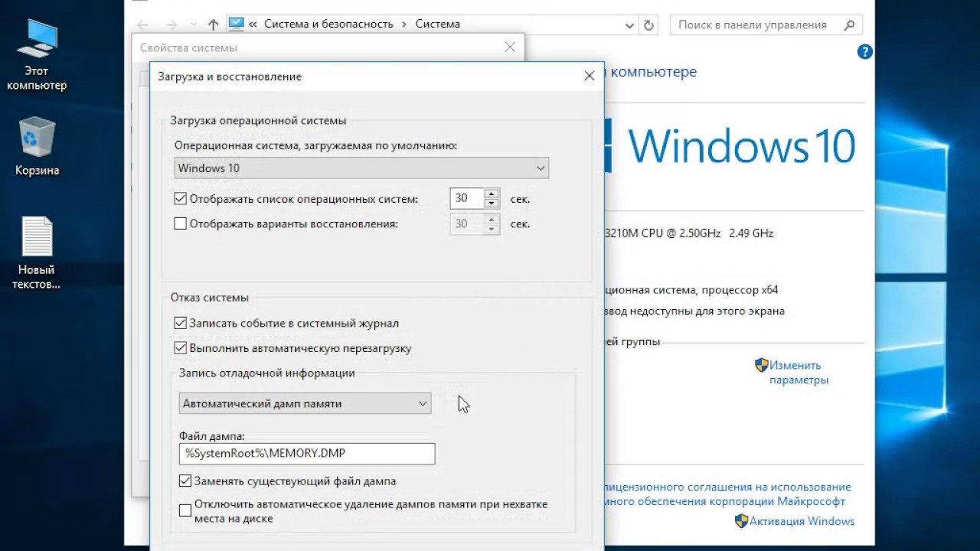
Task: Open Автоматический дамп памяти dropdown
Action: click(305, 403)
